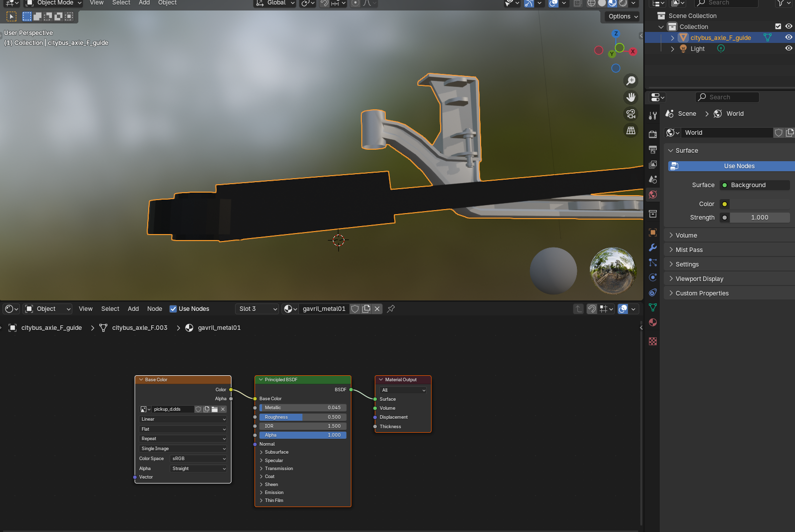The width and height of the screenshot is (795, 532).
Task: Open the View menu in node editor
Action: click(86, 309)
